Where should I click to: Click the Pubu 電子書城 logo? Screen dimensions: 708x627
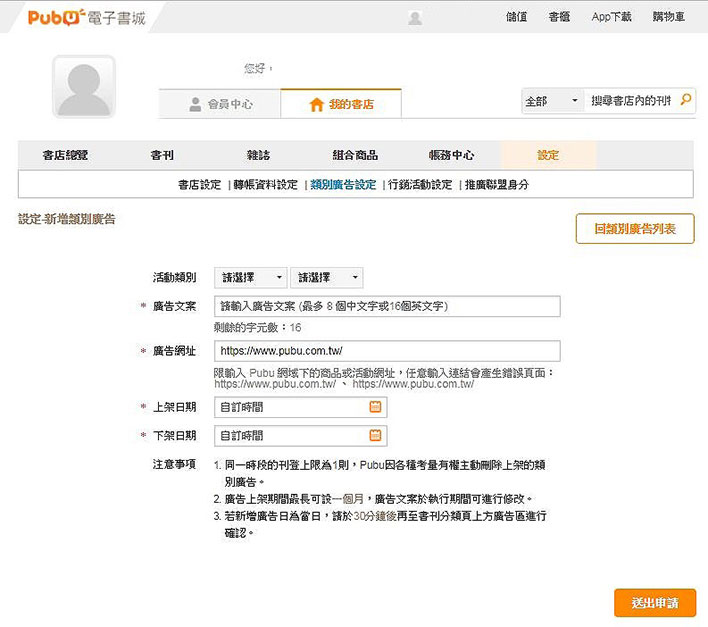[86, 18]
